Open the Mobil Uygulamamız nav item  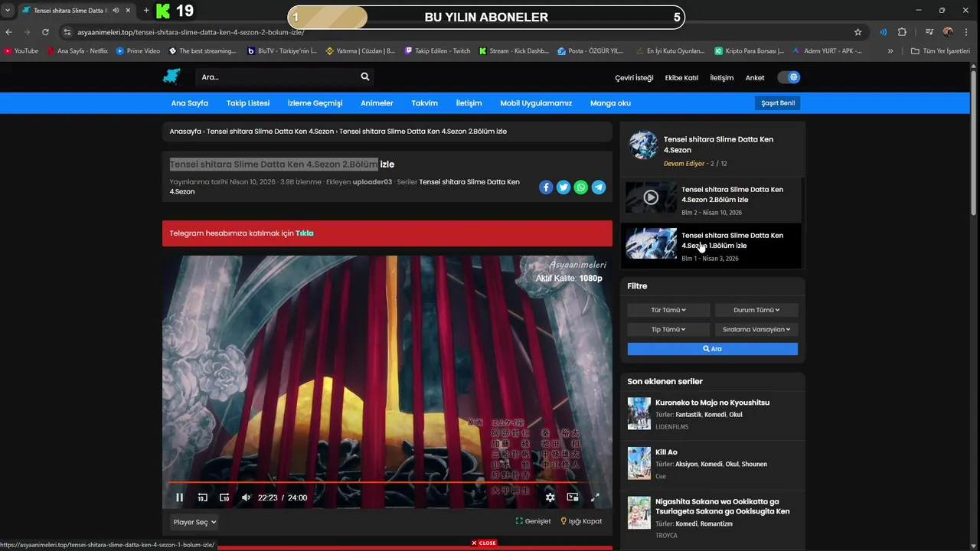tap(536, 103)
